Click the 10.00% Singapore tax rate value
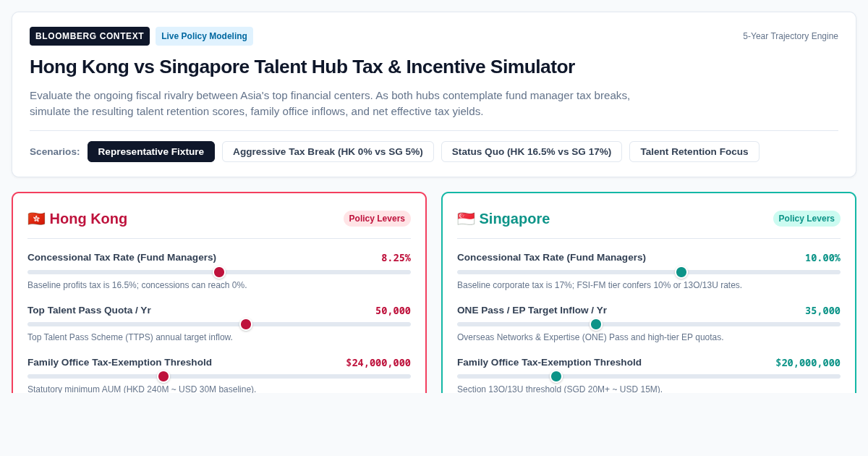The height and width of the screenshot is (456, 868). coord(822,258)
